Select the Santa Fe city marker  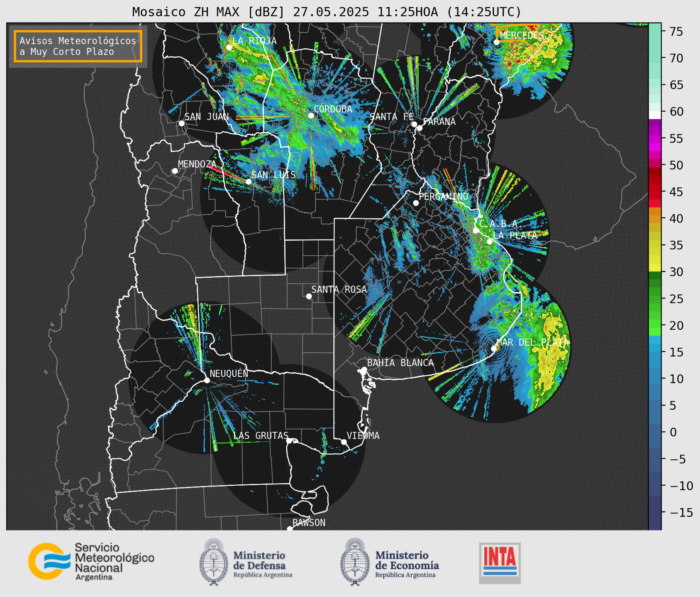coord(414,124)
